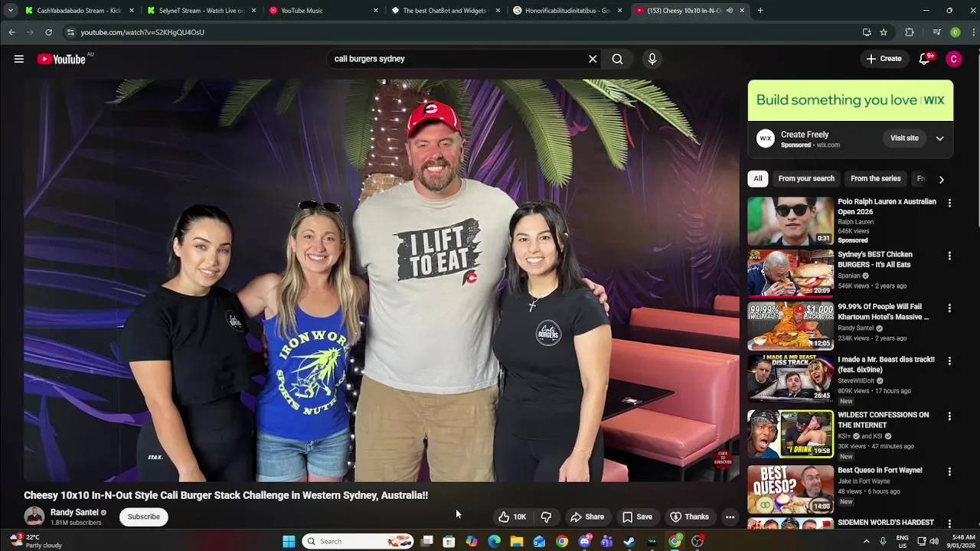Viewport: 980px width, 551px height.
Task: Save the video to a playlist
Action: (x=637, y=517)
